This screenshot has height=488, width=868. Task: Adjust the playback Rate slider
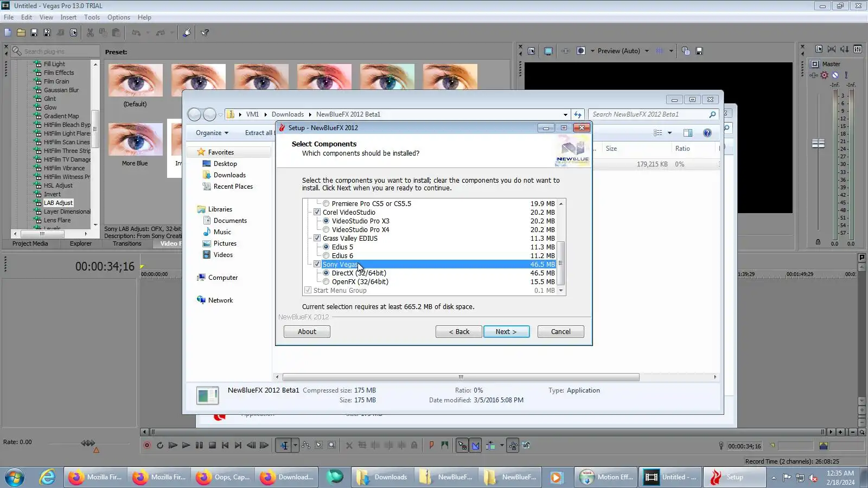(x=88, y=443)
